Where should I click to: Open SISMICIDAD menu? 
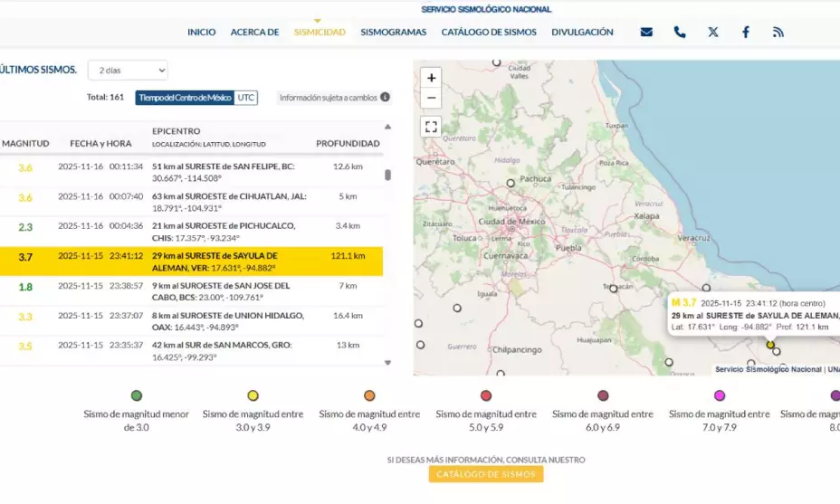pos(320,33)
